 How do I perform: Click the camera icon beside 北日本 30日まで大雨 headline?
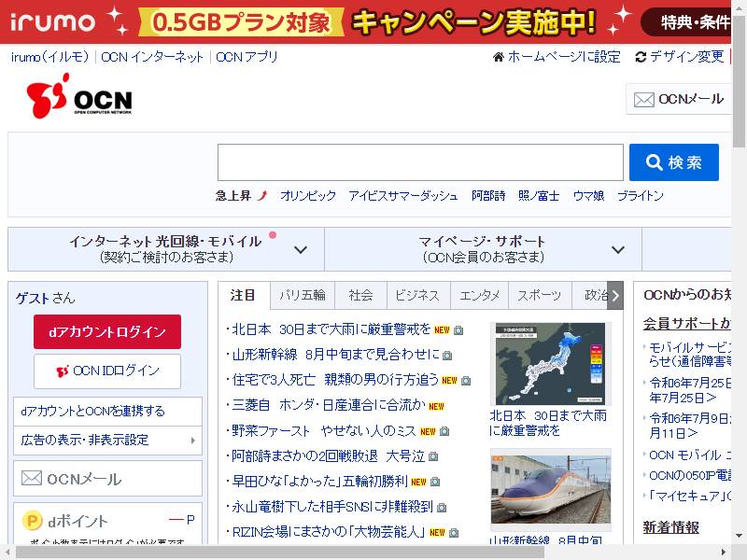tap(458, 330)
